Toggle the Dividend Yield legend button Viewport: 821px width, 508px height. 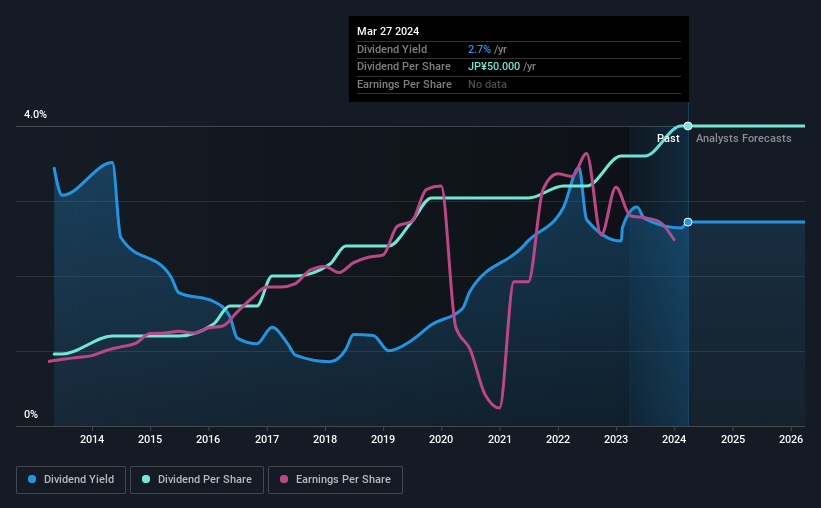point(71,480)
